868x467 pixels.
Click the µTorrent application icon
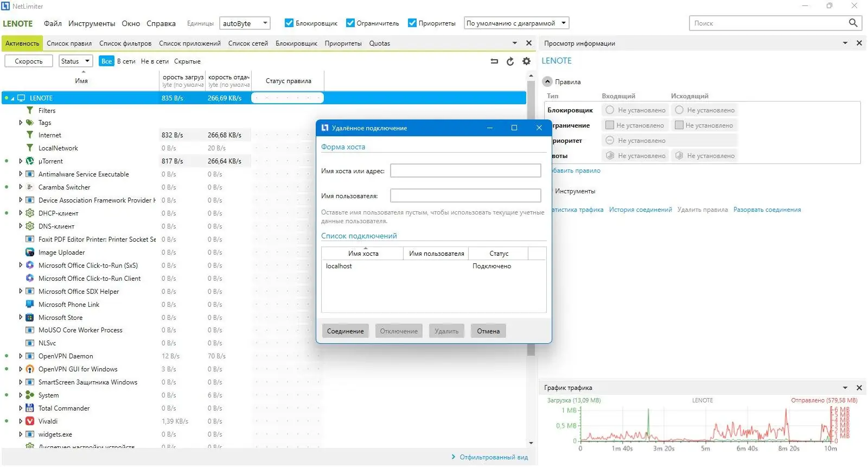point(30,161)
